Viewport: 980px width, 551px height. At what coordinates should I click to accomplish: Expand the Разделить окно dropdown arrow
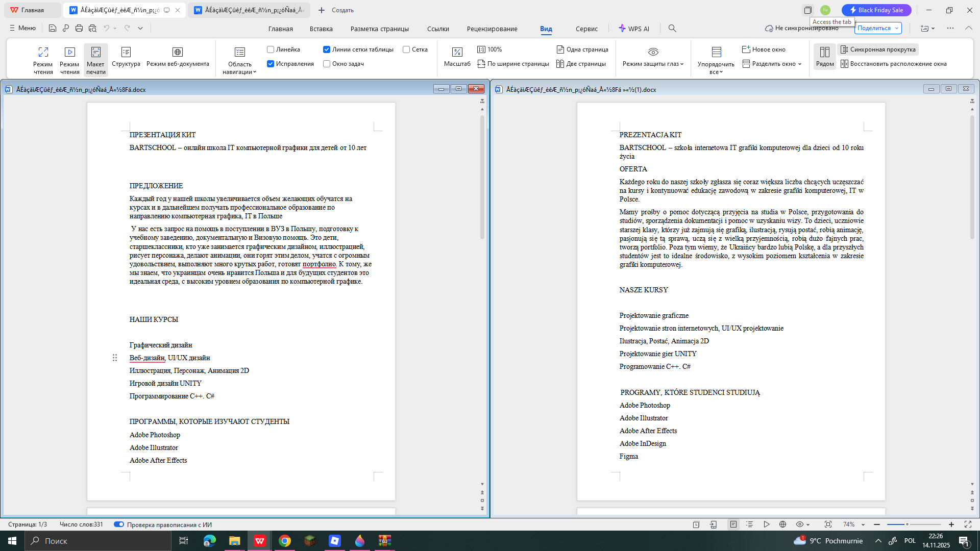click(800, 64)
